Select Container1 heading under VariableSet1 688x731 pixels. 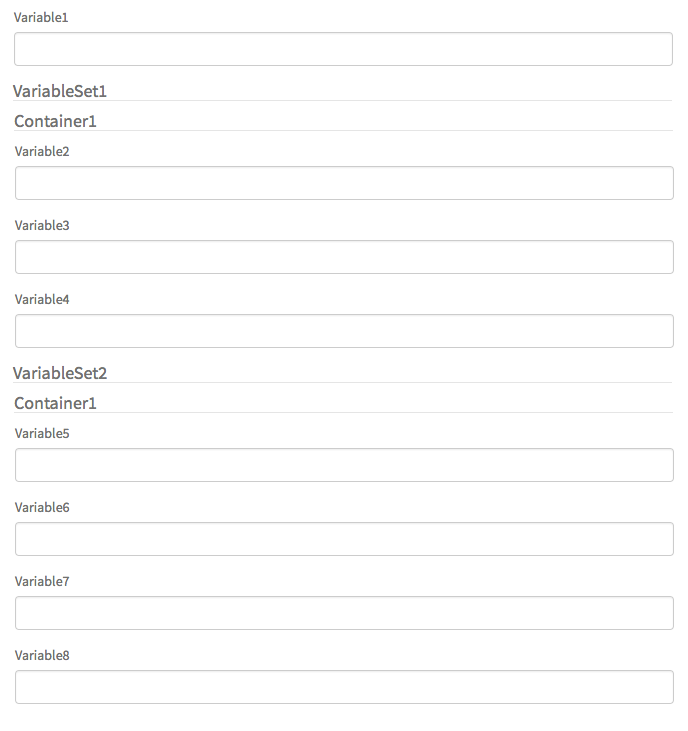pos(55,121)
